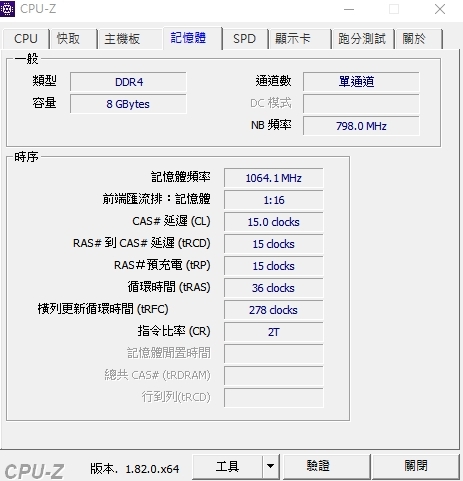Screen dimensions: 463x481
Task: Click the NB 頻率 label
Action: [x=271, y=125]
